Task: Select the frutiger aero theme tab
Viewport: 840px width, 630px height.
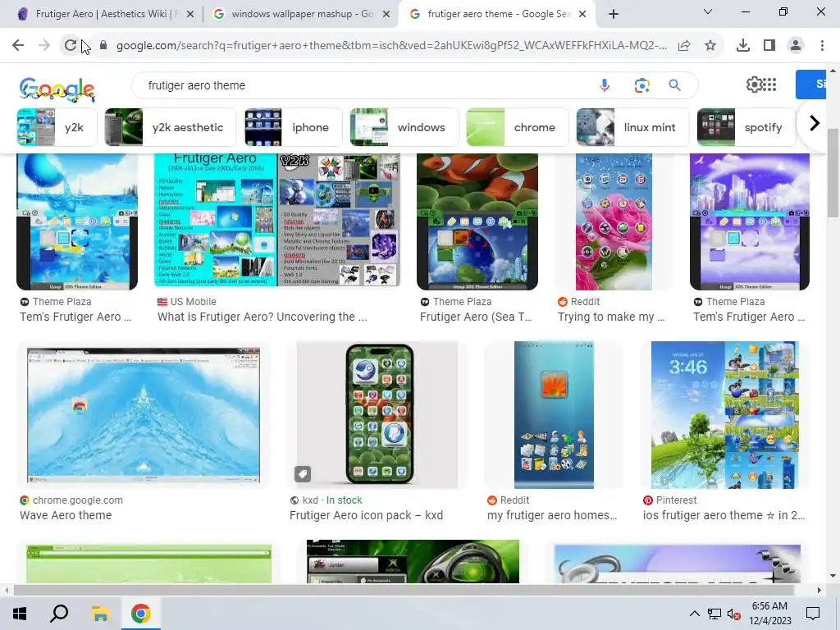Action: click(498, 14)
